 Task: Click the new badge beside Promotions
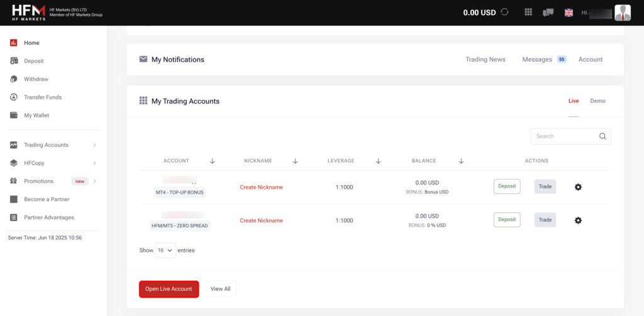tap(80, 181)
